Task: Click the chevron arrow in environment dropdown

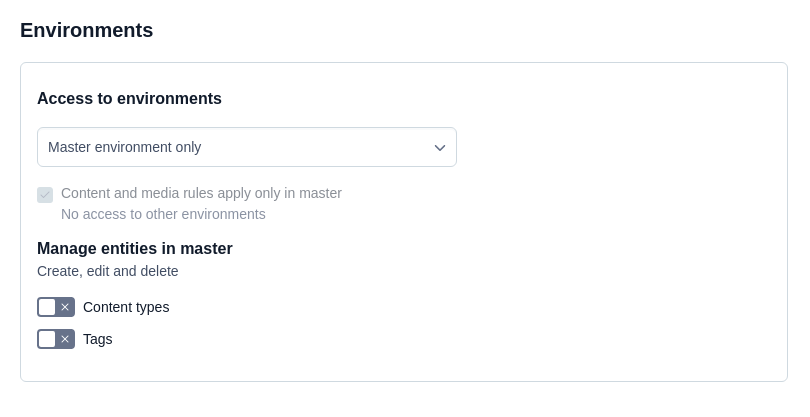Action: click(x=440, y=148)
